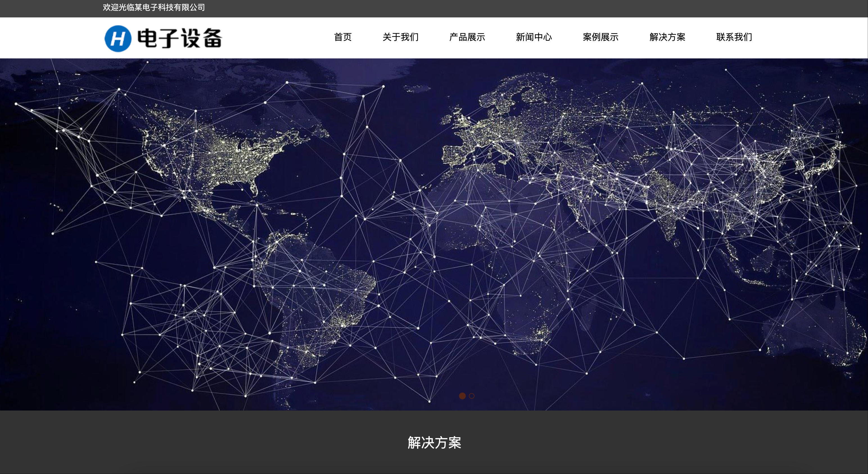Image resolution: width=868 pixels, height=474 pixels.
Task: Click the blue H logo icon
Action: tap(118, 38)
